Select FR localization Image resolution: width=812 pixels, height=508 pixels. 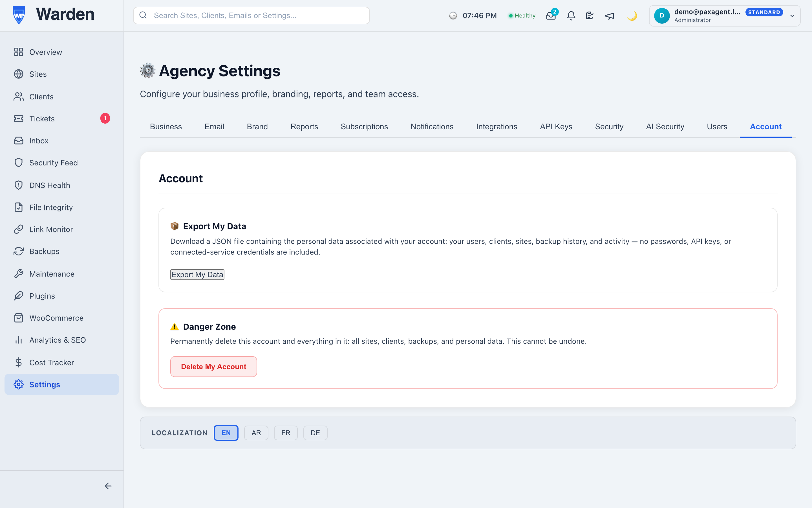click(x=286, y=433)
